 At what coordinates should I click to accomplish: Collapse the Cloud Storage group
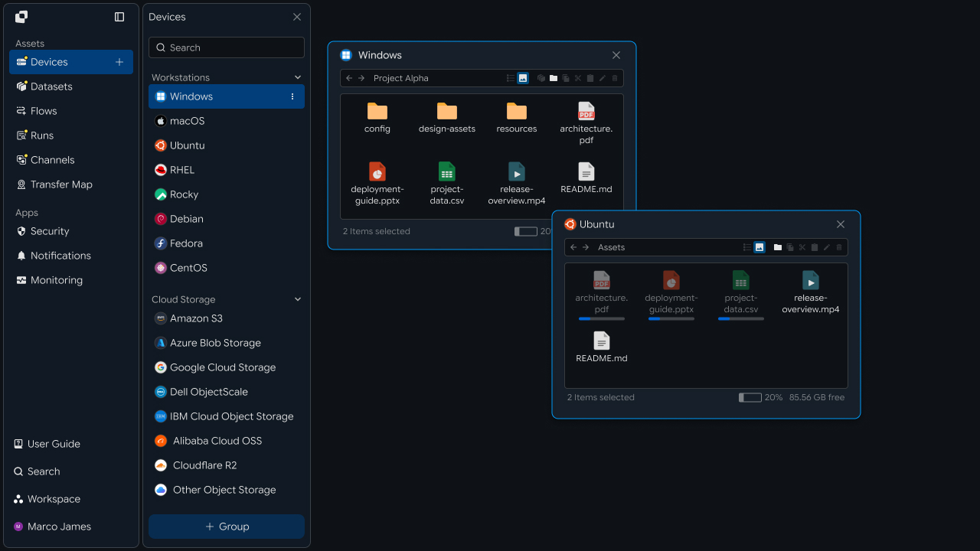click(298, 299)
